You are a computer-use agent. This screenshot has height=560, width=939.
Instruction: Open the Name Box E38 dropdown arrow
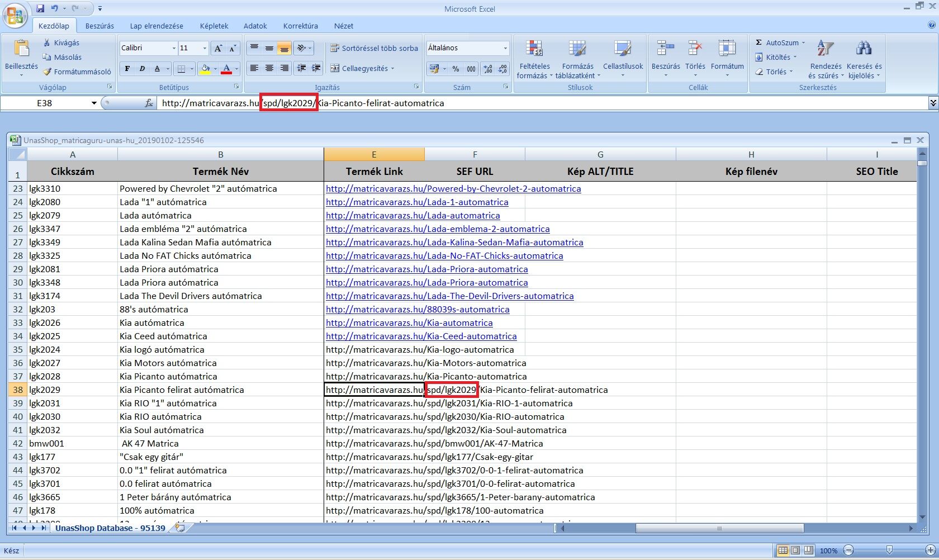(94, 103)
